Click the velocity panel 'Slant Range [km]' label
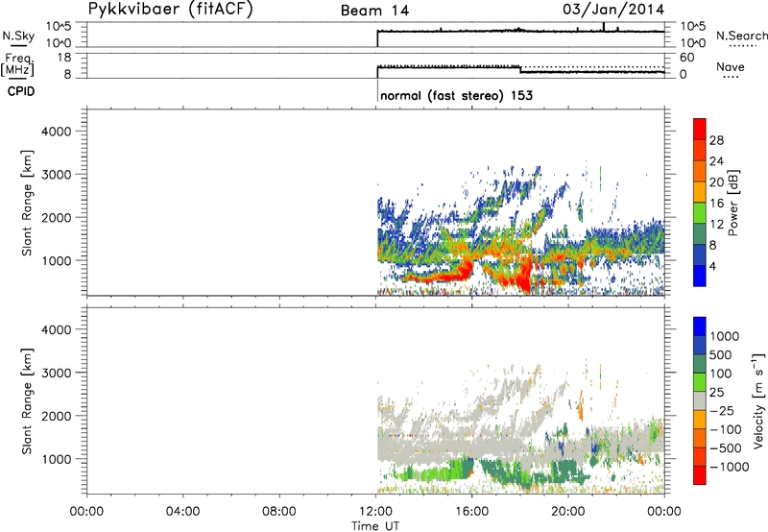 27,400
